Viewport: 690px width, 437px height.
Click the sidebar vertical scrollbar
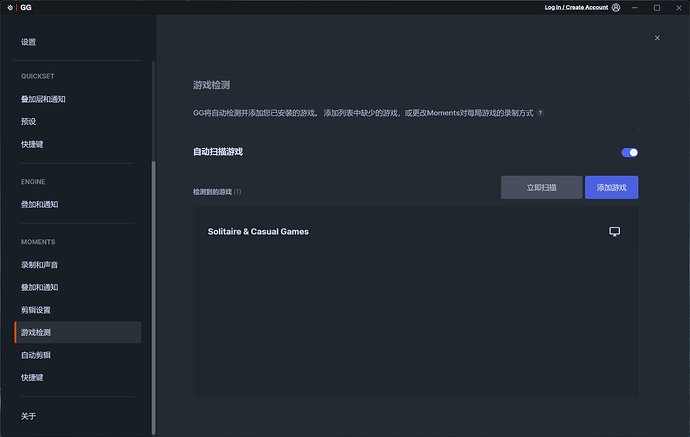coord(153,250)
